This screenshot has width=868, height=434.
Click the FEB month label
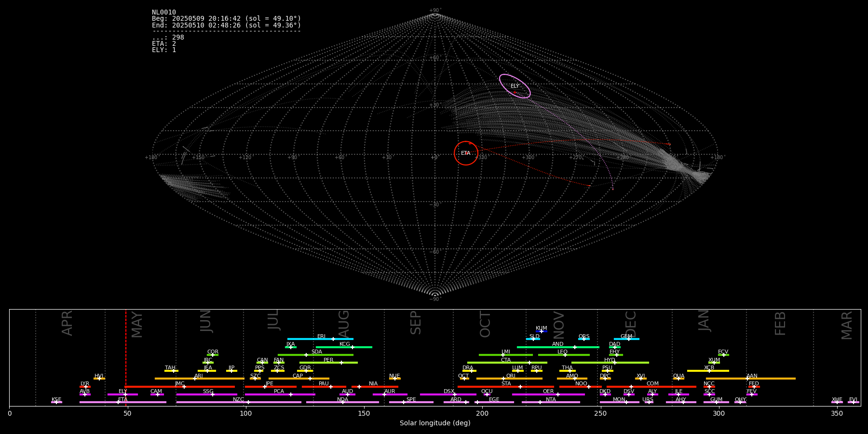pyautogui.click(x=780, y=324)
